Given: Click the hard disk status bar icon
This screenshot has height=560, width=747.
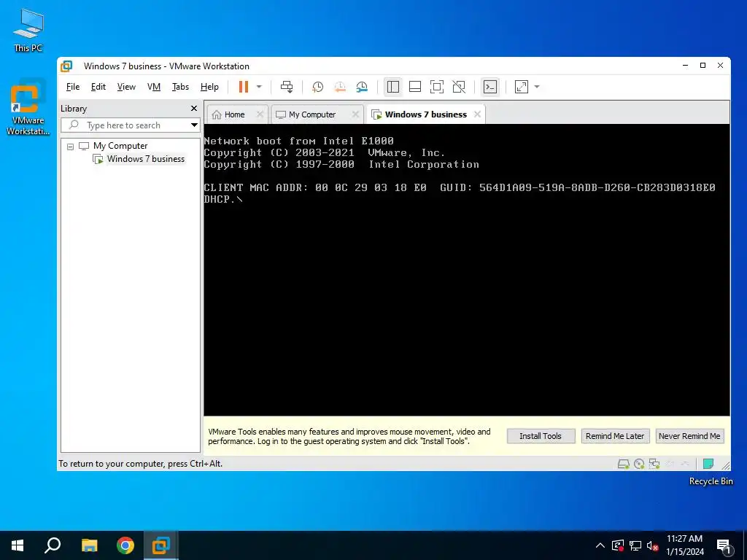Looking at the screenshot, I should tap(623, 464).
